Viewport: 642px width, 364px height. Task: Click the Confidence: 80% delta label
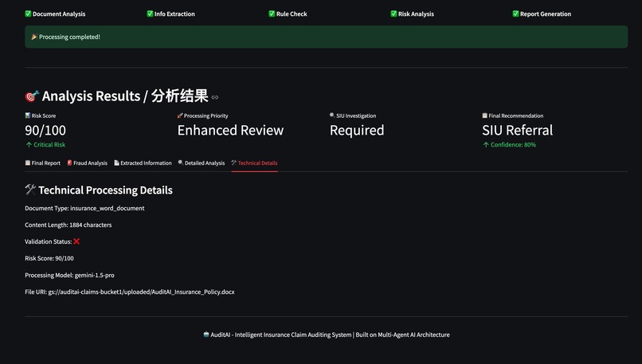click(514, 144)
